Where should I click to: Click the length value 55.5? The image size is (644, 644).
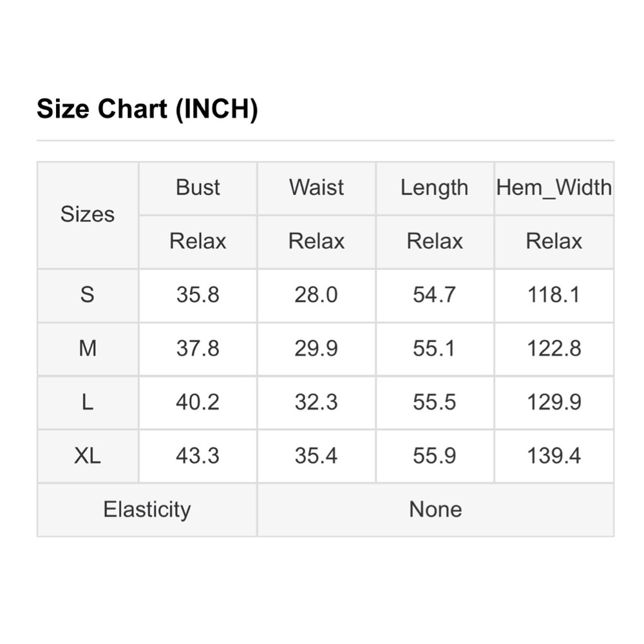[435, 402]
